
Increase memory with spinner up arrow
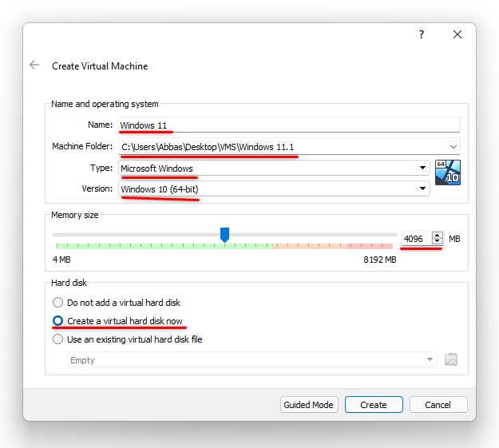[x=437, y=235]
